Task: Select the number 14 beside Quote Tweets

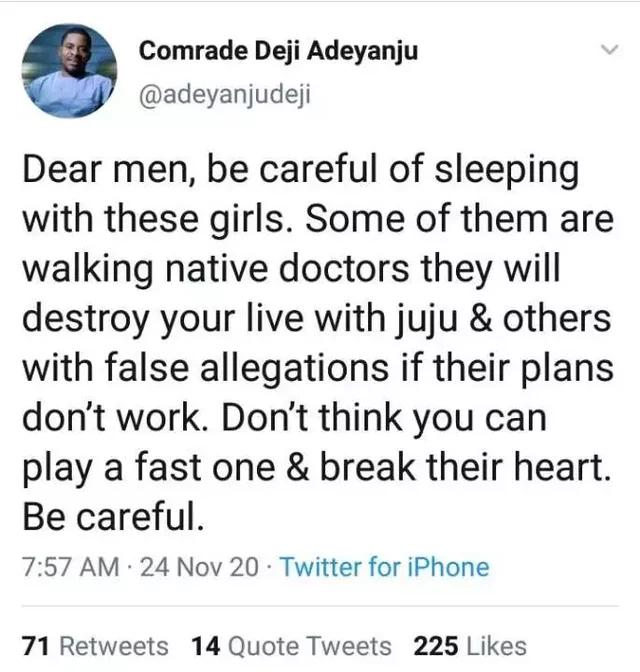Action: coord(206,646)
